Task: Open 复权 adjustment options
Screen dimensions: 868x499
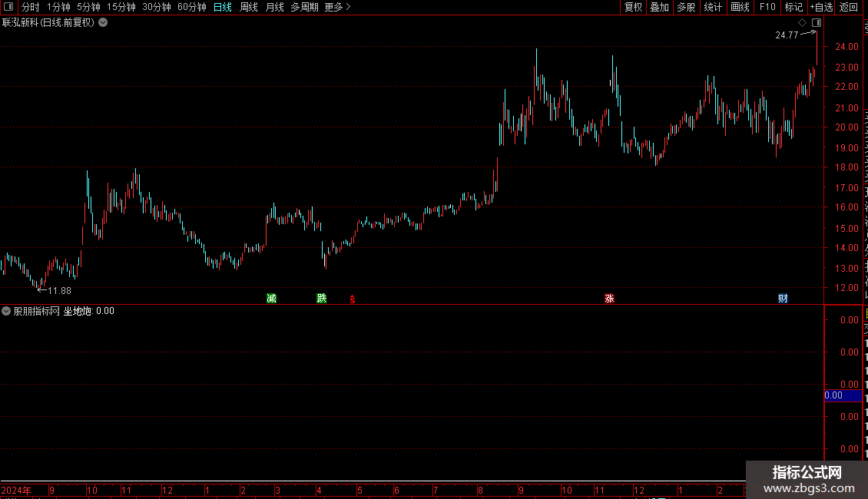Action: 633,7
